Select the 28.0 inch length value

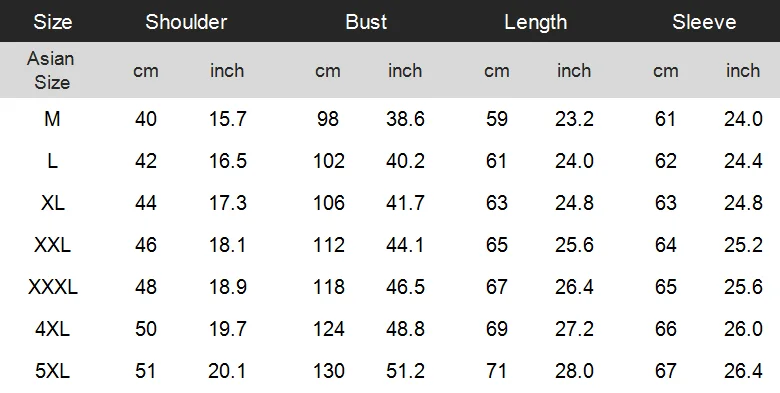click(x=574, y=371)
